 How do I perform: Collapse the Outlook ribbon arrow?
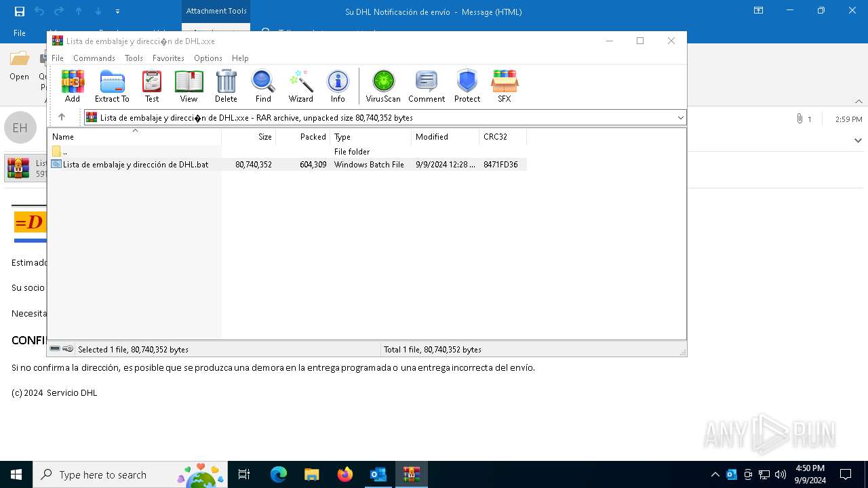[x=859, y=102]
